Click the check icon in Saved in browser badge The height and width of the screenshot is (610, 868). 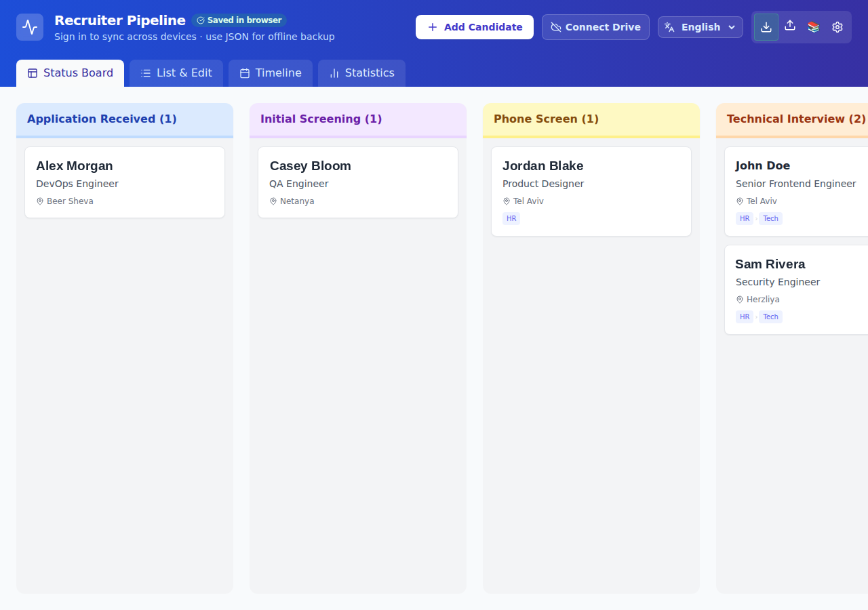click(201, 20)
